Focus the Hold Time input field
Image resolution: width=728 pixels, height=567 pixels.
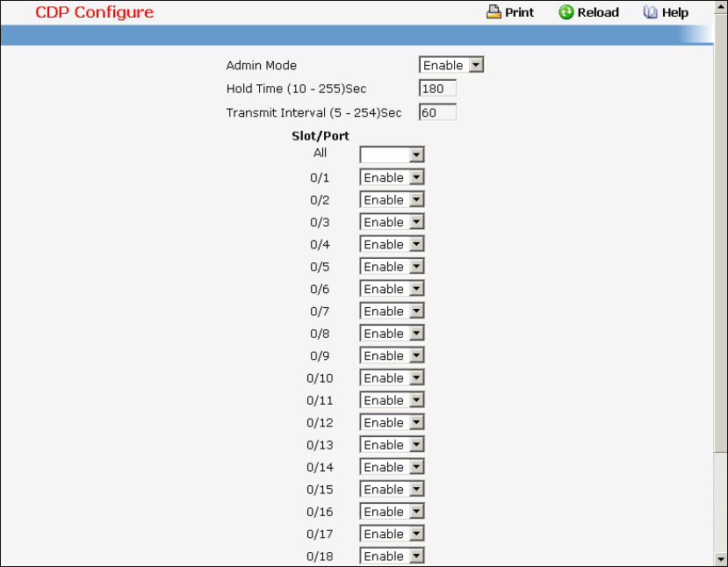pos(437,88)
